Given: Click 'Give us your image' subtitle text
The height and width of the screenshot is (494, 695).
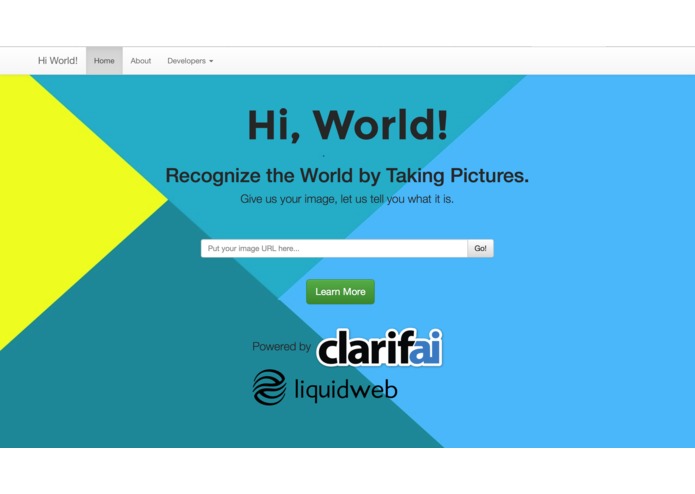Looking at the screenshot, I should [x=347, y=199].
